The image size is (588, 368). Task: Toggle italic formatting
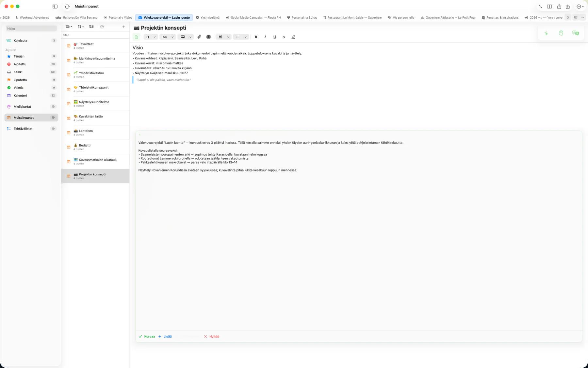pos(265,37)
